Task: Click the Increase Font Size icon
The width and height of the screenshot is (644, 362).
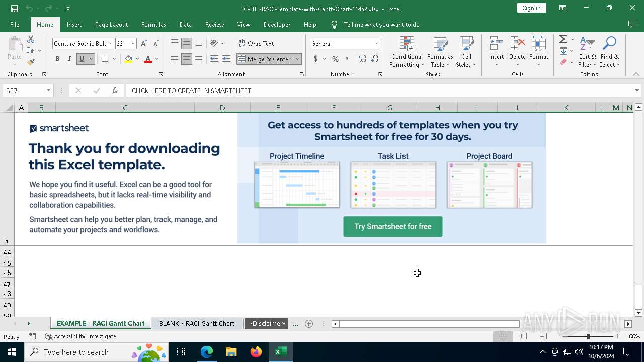Action: 144,44
